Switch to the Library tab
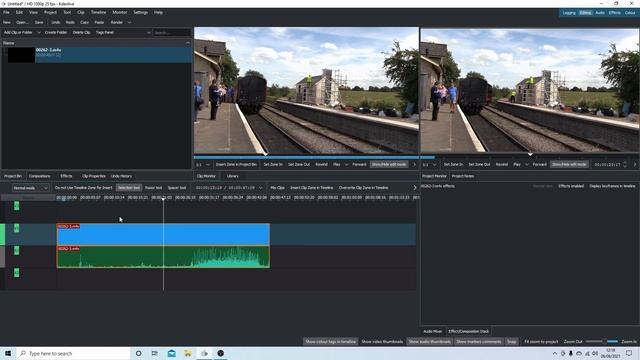Viewport: 640px width, 360px height. (x=233, y=176)
